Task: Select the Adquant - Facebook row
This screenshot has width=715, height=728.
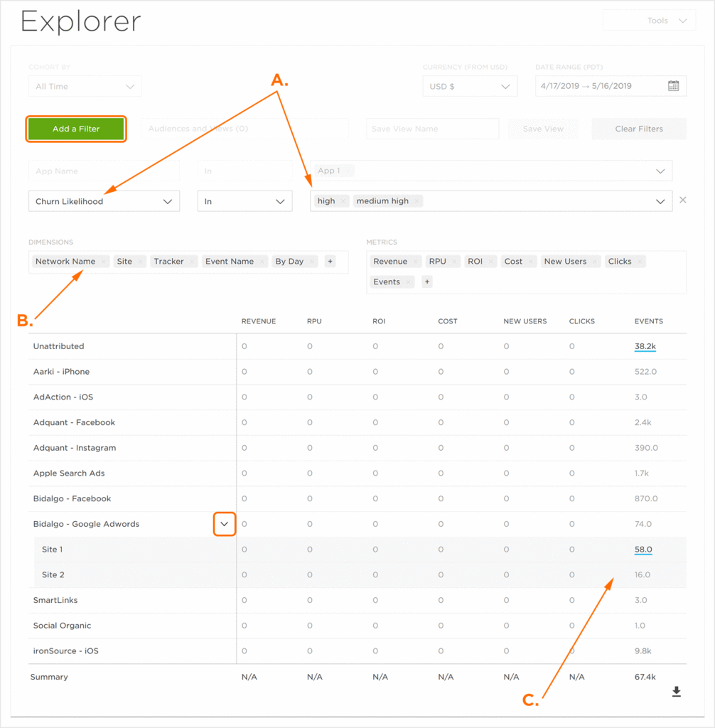Action: coord(357,422)
